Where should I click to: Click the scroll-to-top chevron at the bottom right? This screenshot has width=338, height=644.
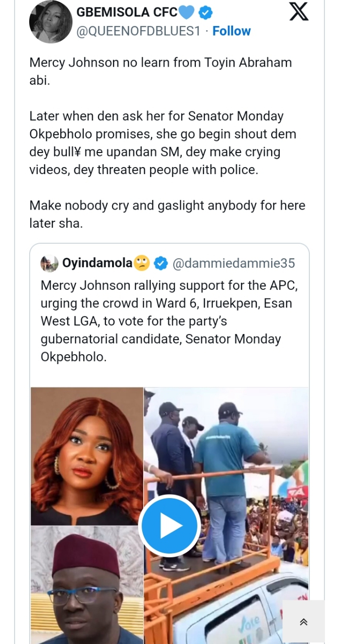coord(303,621)
